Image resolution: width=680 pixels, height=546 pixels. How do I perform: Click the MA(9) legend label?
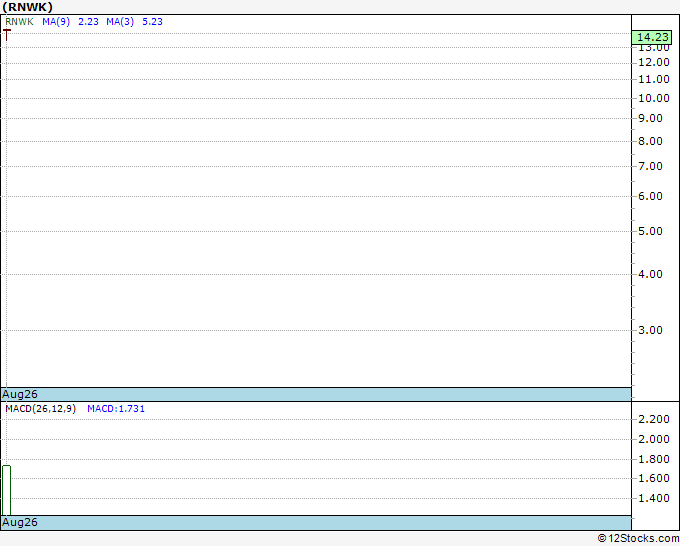click(x=56, y=22)
